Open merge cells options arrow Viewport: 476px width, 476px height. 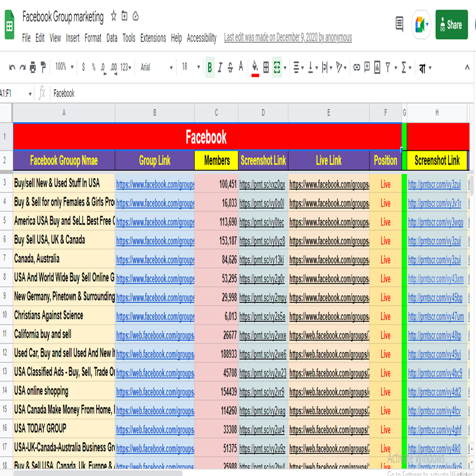(285, 68)
